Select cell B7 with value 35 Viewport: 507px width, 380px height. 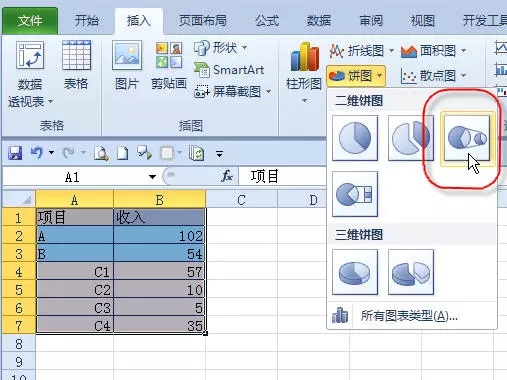[x=159, y=325]
